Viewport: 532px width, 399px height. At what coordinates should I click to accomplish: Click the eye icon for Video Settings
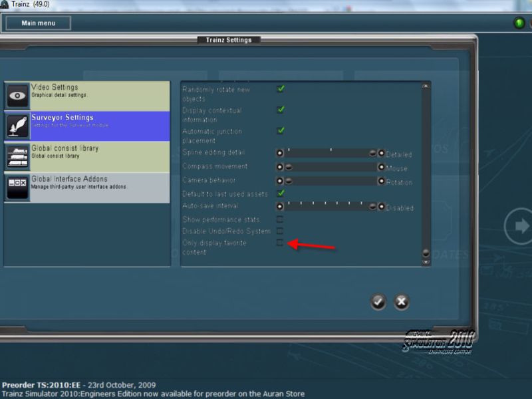coord(17,96)
